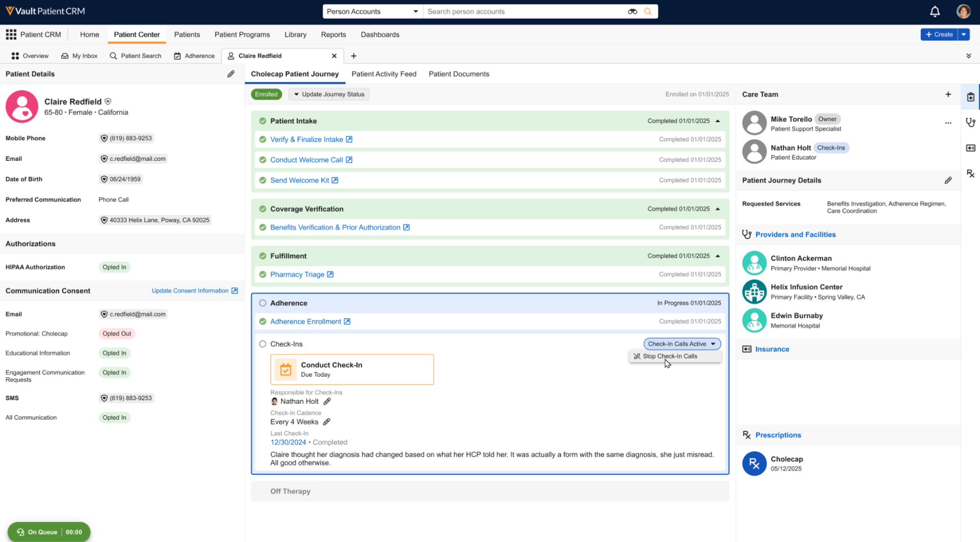The image size is (980, 542).
Task: Select Stop Check-In Calls menu option
Action: (x=669, y=356)
